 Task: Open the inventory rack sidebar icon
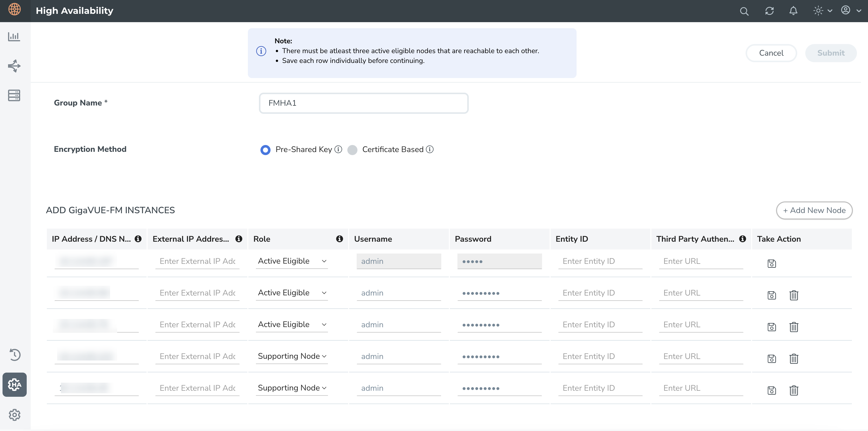point(14,95)
